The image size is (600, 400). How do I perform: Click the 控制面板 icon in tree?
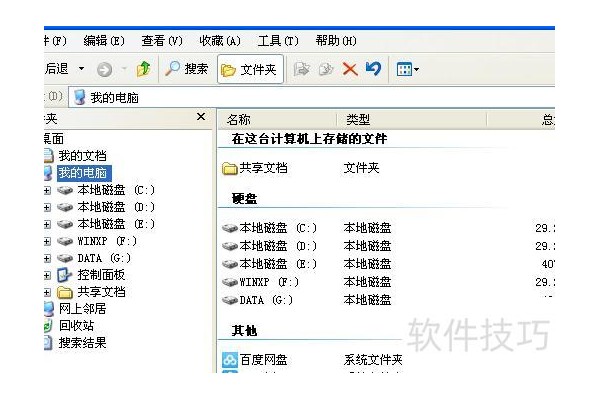coord(64,275)
